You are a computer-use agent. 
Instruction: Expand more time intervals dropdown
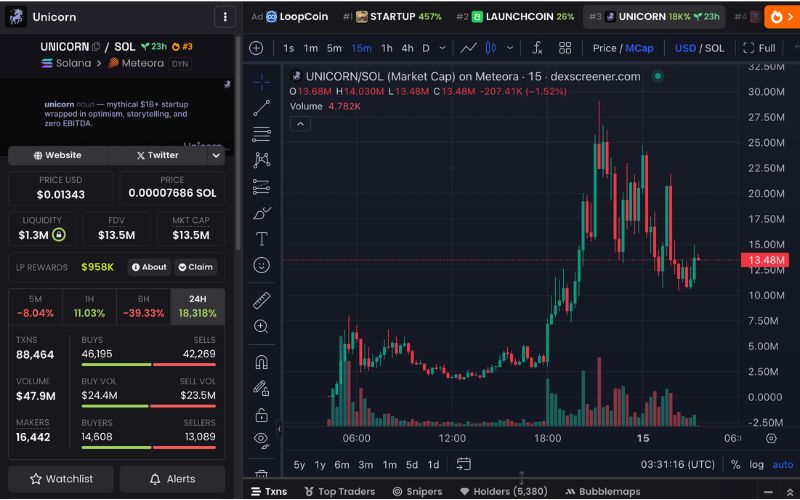(442, 48)
